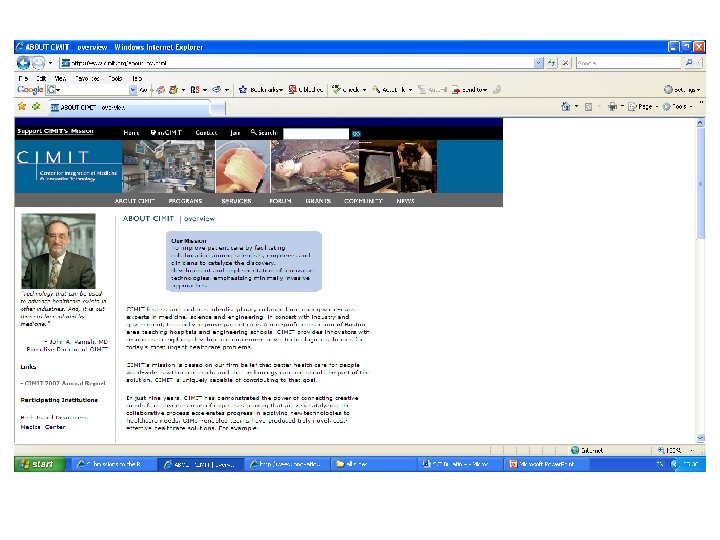
Task: Click the vertical scrollbar up arrow
Action: pos(700,123)
